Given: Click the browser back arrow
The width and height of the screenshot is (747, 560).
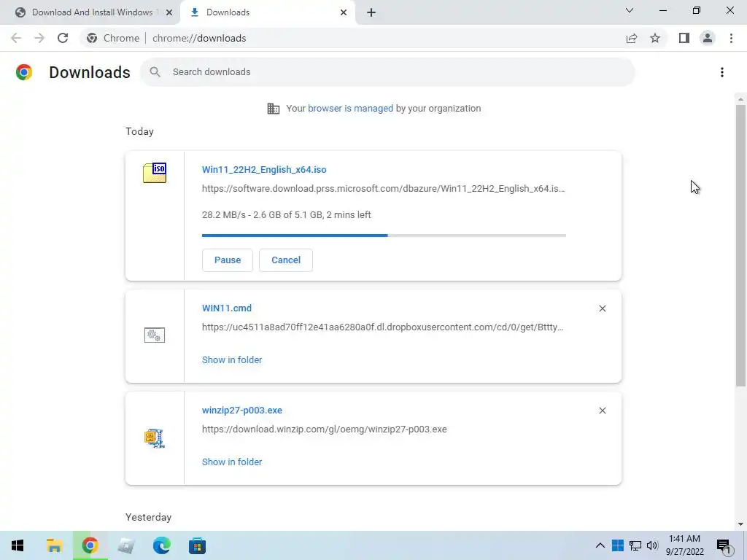Looking at the screenshot, I should click(16, 38).
